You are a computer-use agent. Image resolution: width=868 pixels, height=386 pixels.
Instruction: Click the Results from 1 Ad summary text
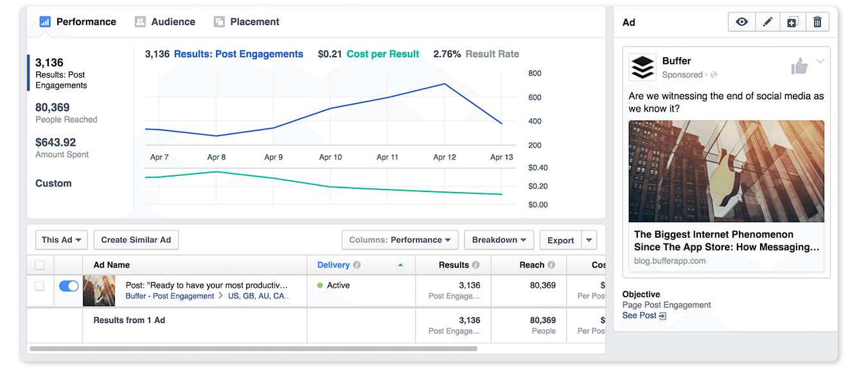coord(129,320)
